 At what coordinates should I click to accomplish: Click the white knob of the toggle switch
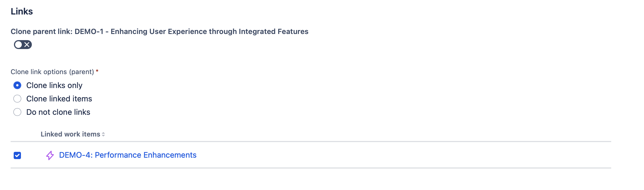tap(19, 45)
